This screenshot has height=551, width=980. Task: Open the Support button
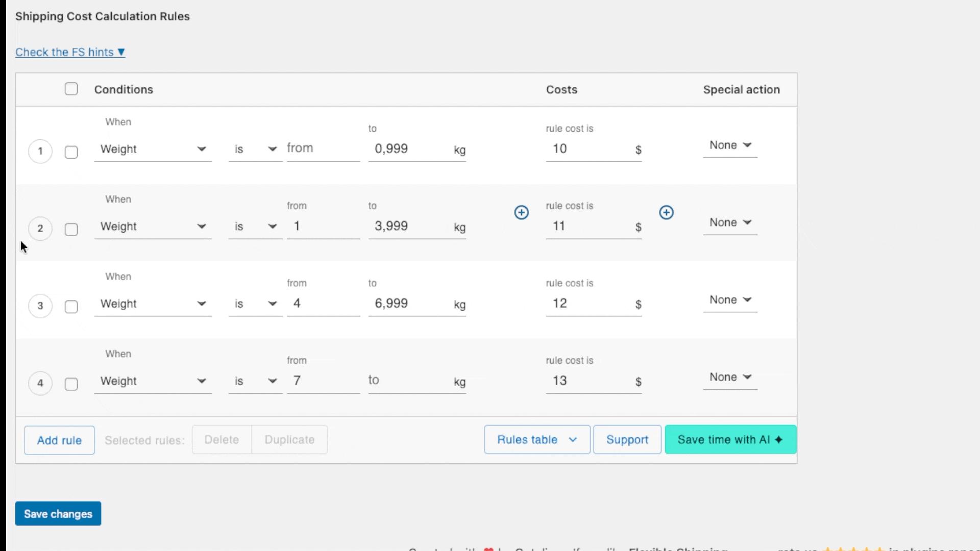[627, 440]
